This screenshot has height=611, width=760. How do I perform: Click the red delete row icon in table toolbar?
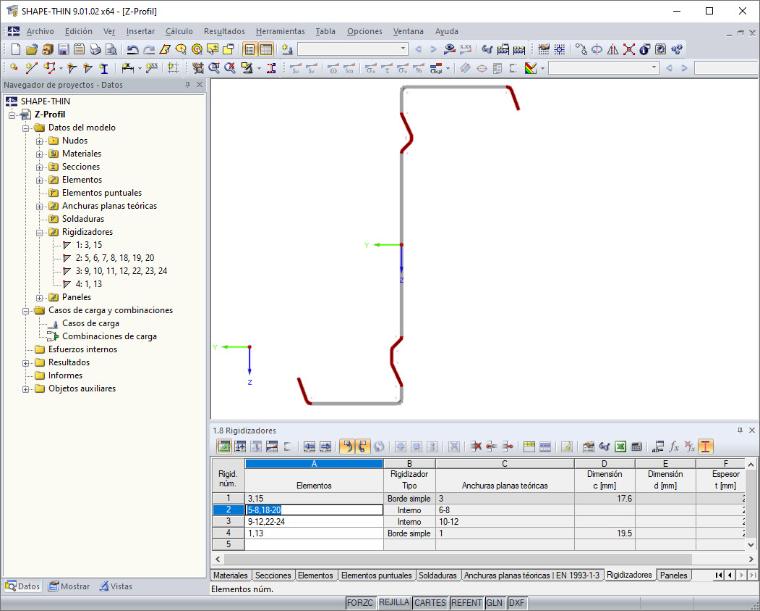click(476, 447)
